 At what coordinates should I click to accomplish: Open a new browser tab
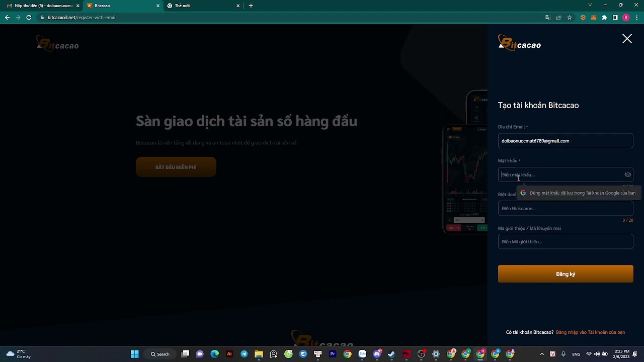[251, 6]
